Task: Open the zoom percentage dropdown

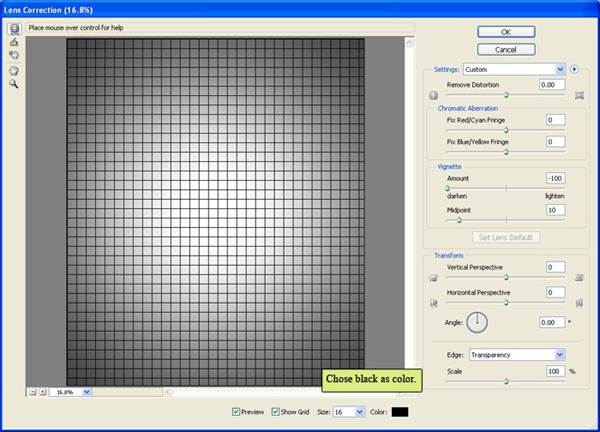Action: [87, 392]
